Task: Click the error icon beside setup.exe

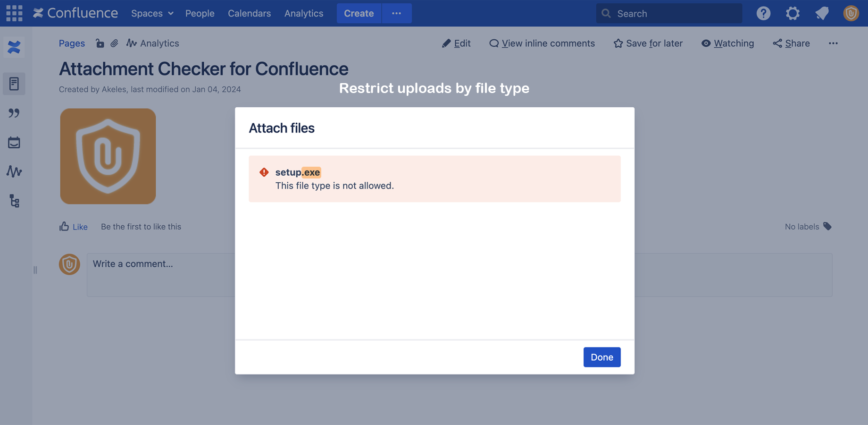Action: [264, 172]
